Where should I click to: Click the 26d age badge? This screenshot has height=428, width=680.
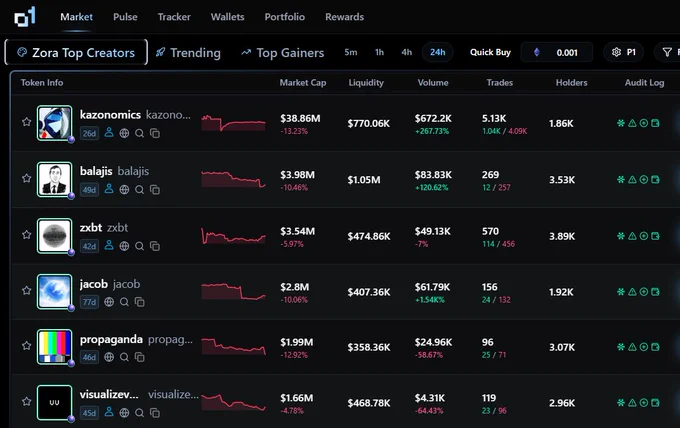pyautogui.click(x=89, y=133)
